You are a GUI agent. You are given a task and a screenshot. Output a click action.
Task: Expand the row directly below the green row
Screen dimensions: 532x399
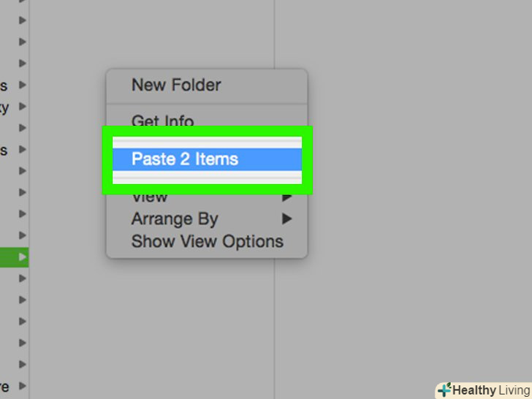click(x=23, y=278)
